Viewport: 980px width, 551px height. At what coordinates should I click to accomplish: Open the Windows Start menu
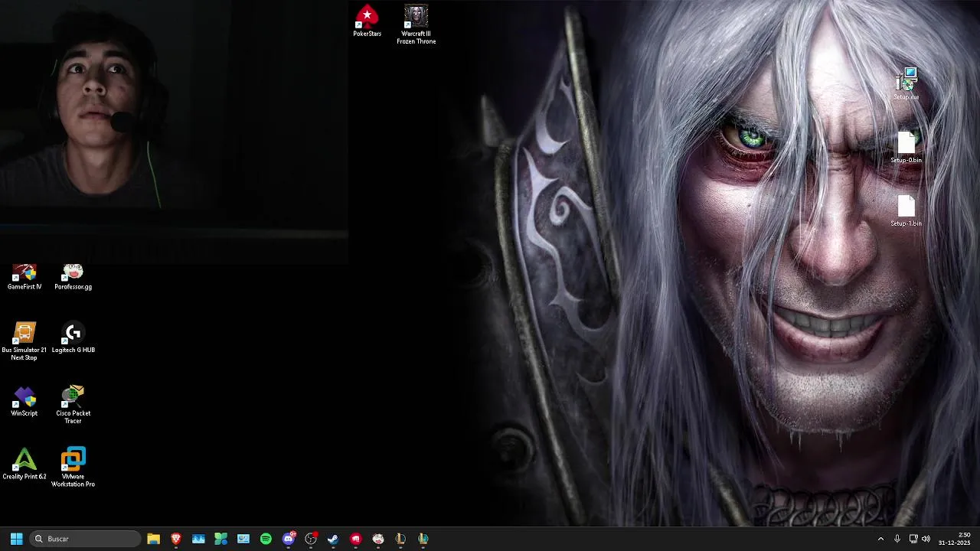click(x=16, y=539)
